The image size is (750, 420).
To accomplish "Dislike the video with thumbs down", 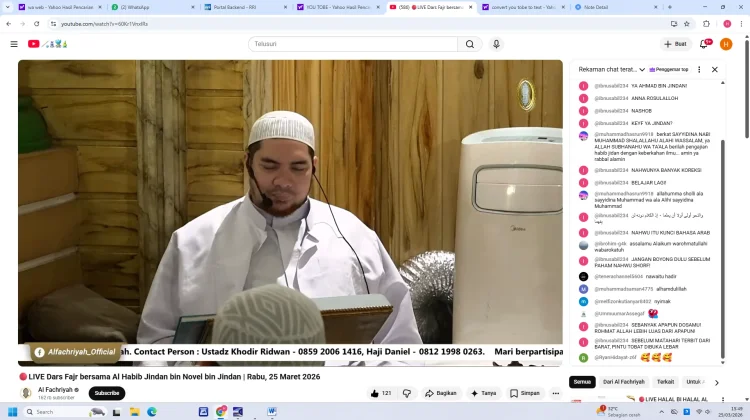I will 407,393.
